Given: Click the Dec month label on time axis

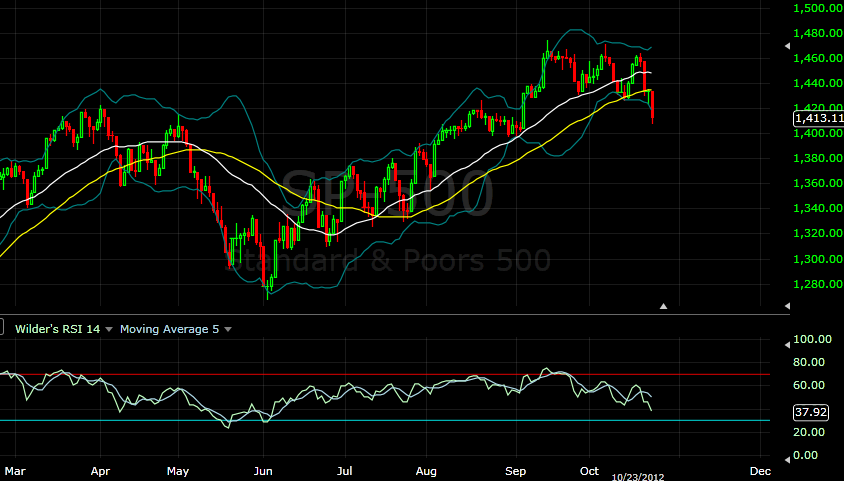Looking at the screenshot, I should tap(760, 471).
